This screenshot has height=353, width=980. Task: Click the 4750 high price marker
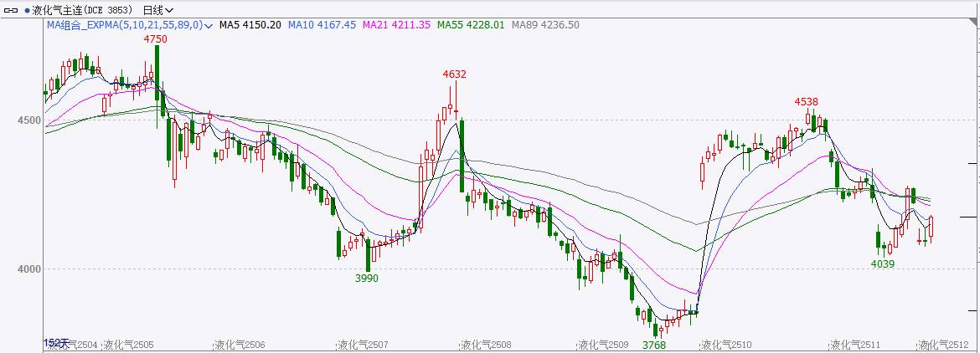click(x=155, y=39)
